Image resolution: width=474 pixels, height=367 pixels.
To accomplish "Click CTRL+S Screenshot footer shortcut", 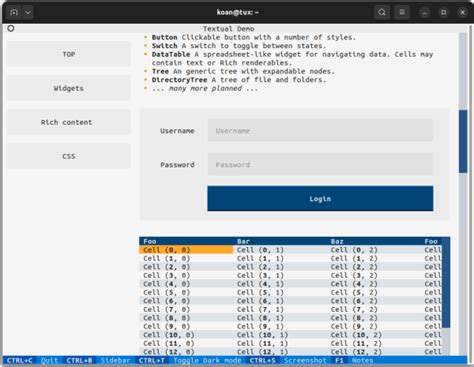I will click(288, 360).
